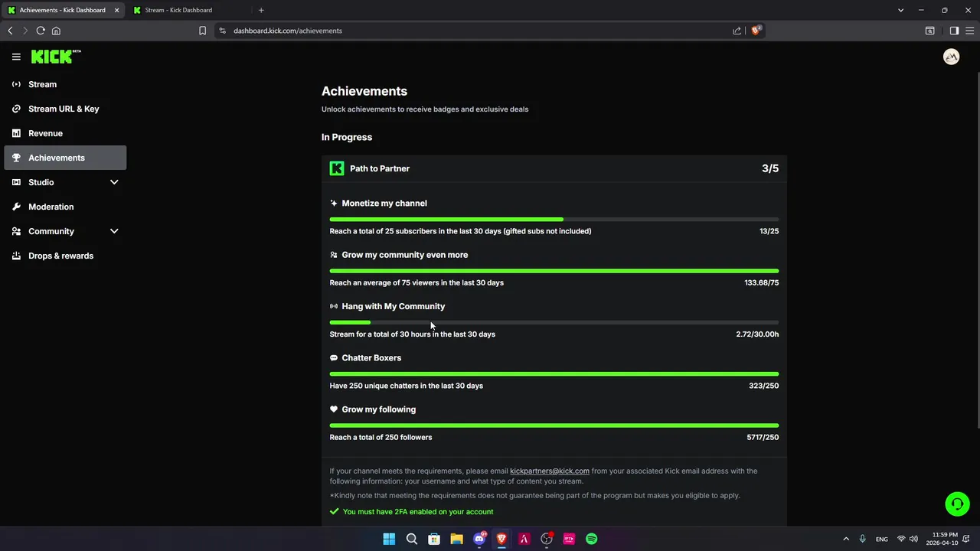Open the Stream URL & Key menu item
980x551 pixels.
pos(65,109)
